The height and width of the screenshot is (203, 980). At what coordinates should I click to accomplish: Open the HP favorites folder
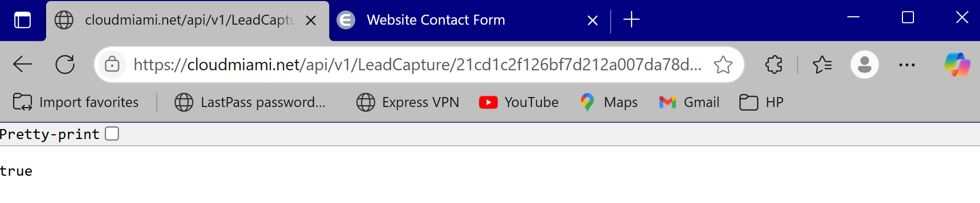(x=761, y=102)
